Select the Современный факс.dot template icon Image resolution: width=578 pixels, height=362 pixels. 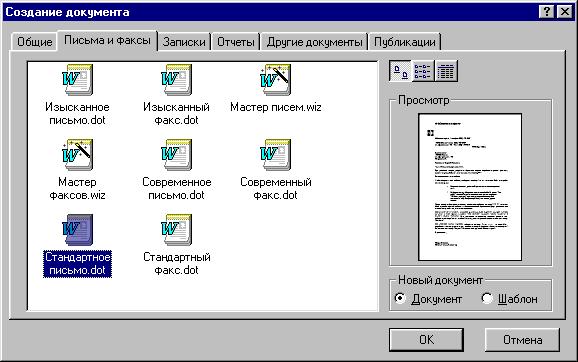[275, 154]
